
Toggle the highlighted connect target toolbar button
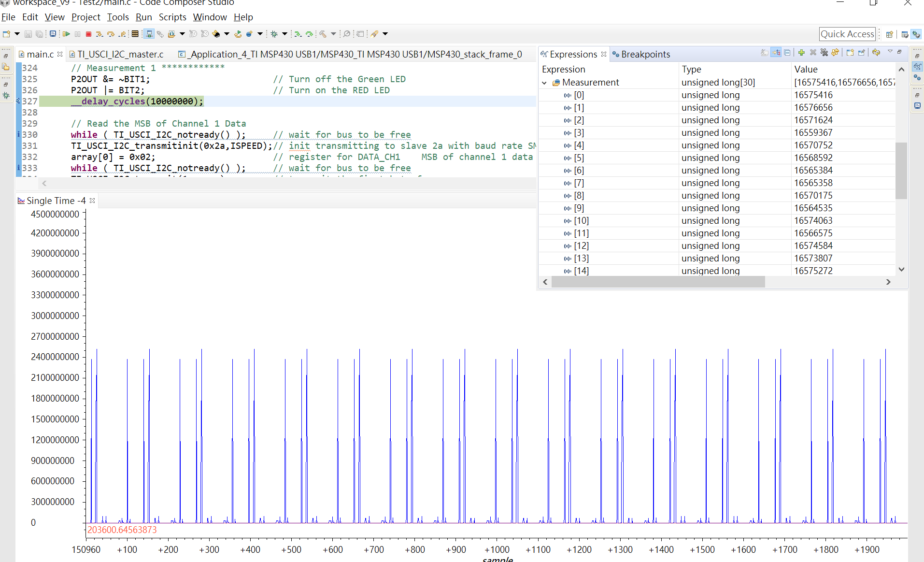149,34
